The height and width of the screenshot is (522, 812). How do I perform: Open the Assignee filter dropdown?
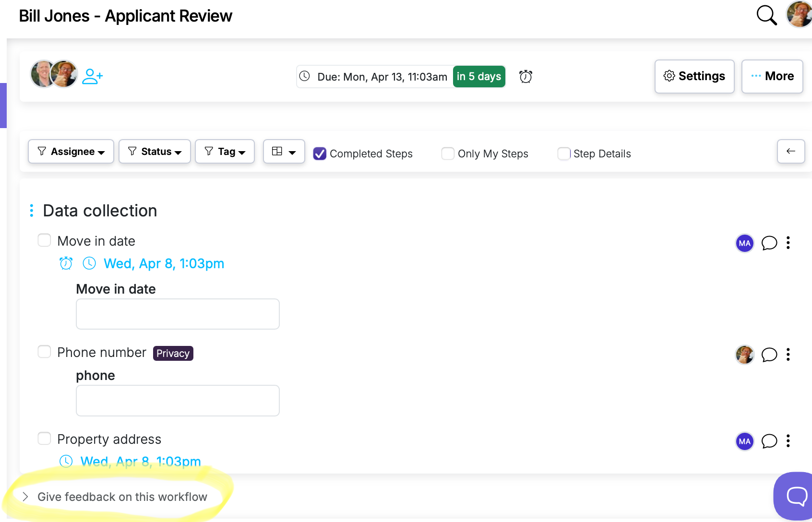pyautogui.click(x=71, y=151)
